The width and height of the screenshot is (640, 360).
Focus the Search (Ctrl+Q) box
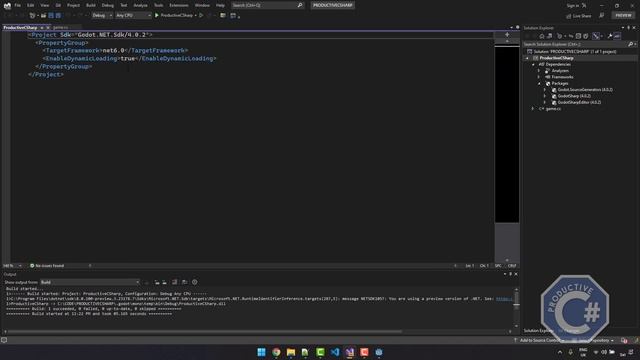pos(267,5)
